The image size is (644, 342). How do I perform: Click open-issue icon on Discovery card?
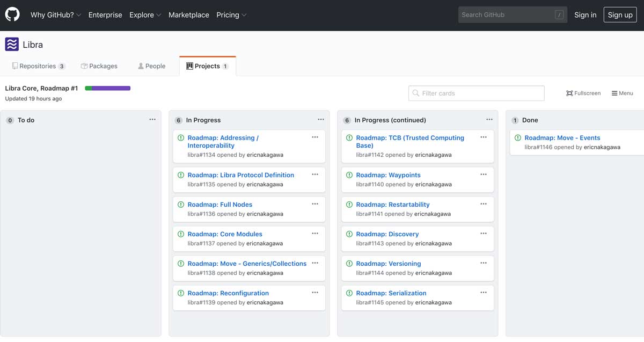[349, 234]
